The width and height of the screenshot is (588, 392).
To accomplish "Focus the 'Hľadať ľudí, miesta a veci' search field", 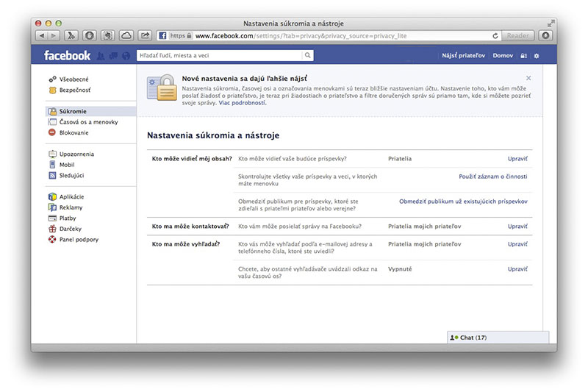I will point(219,55).
